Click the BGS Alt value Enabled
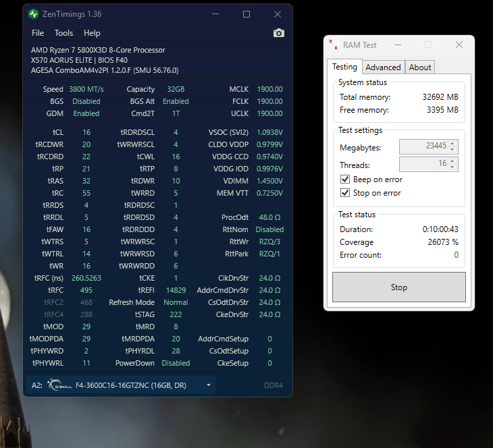The image size is (493, 448). (176, 101)
